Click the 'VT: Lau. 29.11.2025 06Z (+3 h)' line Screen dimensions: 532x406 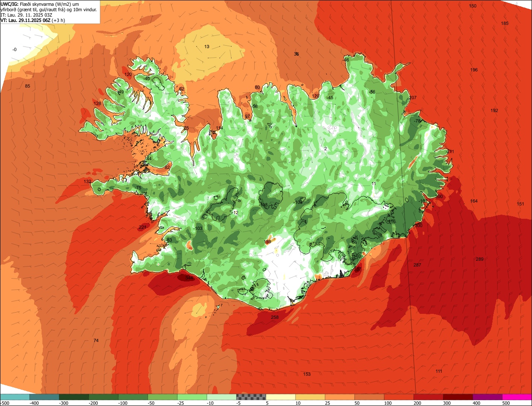pos(32,20)
